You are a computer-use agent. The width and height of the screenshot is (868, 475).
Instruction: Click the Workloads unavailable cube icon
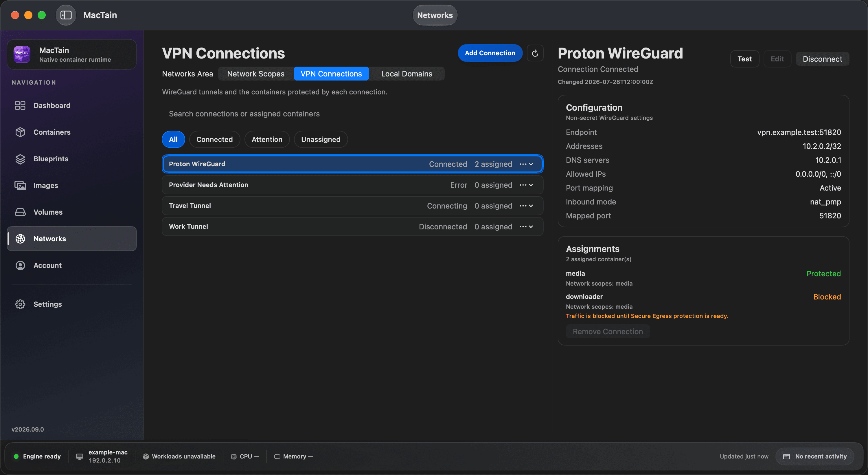pos(146,456)
